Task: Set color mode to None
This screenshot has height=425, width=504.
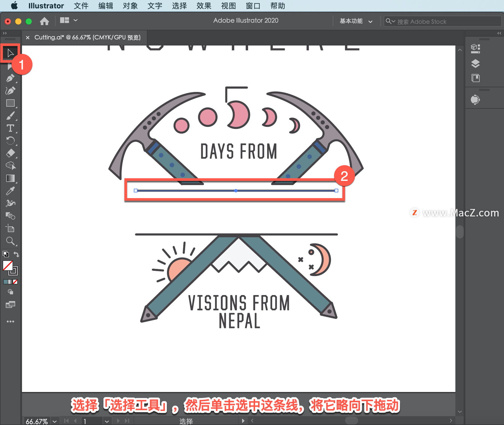Action: pos(15,282)
